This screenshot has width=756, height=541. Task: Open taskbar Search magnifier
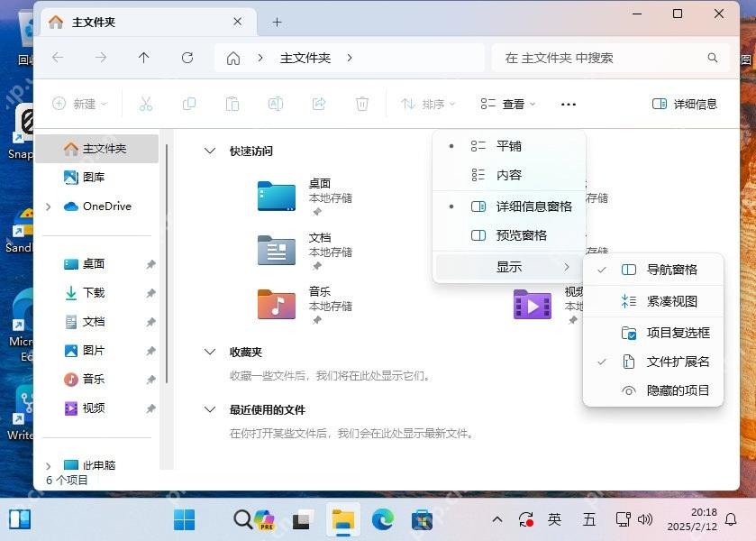pos(242,519)
